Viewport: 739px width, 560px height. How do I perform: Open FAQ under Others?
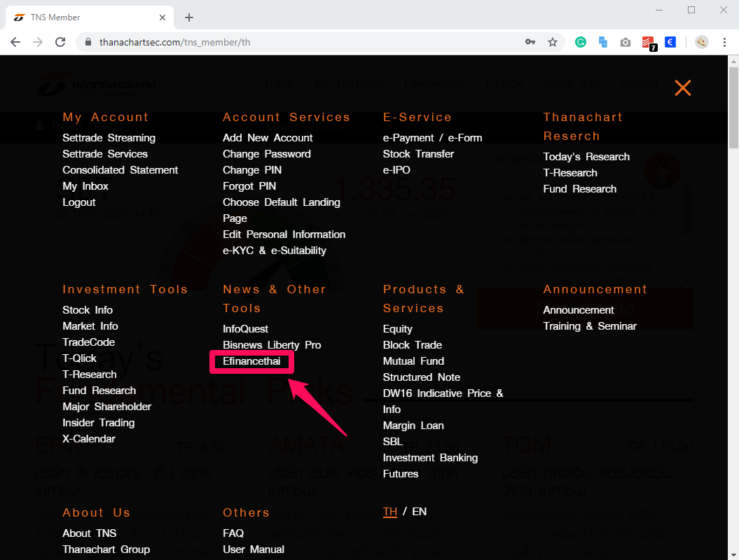click(x=233, y=533)
